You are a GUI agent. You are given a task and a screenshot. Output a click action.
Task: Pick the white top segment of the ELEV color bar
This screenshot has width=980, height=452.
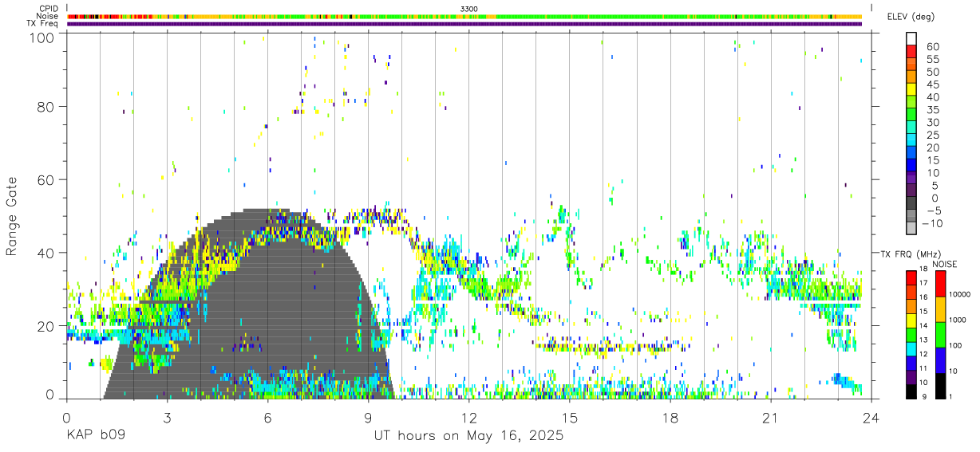click(x=911, y=38)
